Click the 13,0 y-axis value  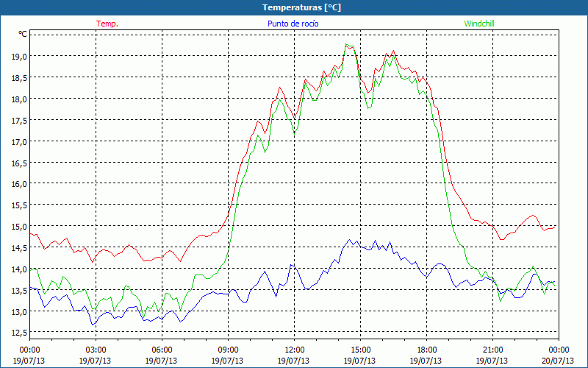tap(20, 311)
